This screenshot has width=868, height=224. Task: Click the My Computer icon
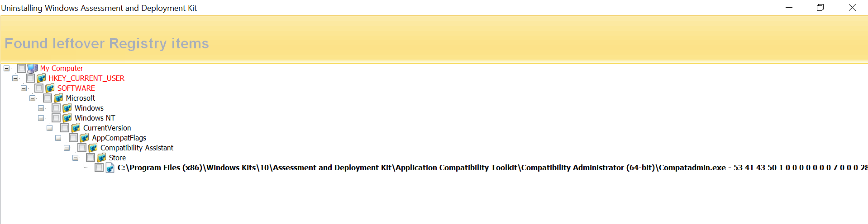pos(33,68)
